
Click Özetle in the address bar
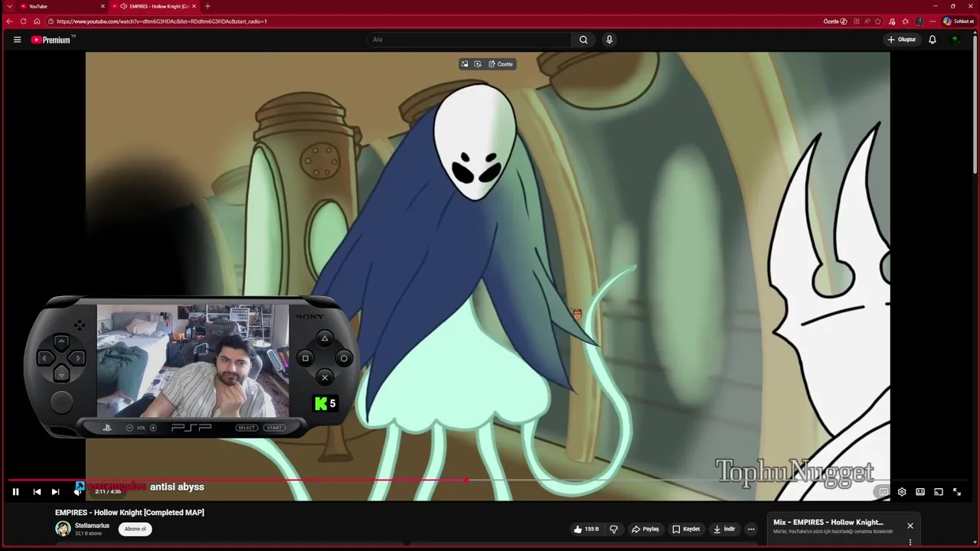[835, 21]
